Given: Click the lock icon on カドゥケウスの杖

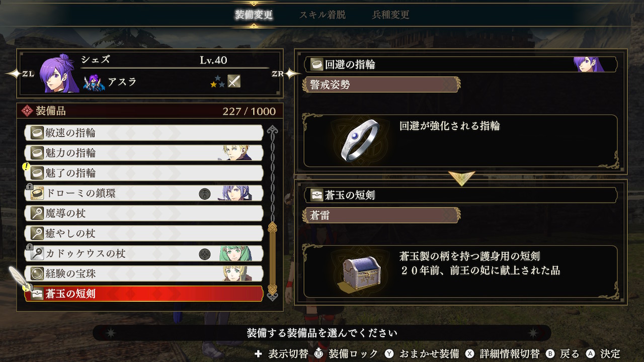Looking at the screenshot, I should pyautogui.click(x=29, y=247).
